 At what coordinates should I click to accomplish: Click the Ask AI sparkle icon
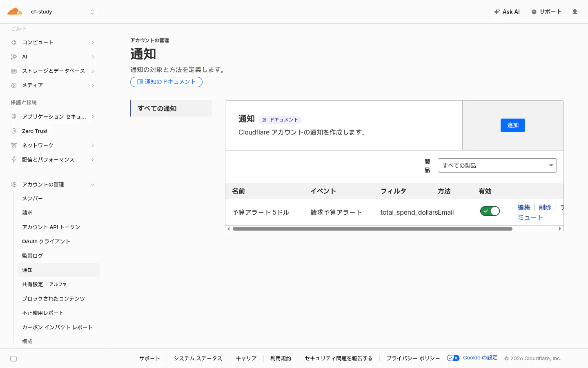click(497, 12)
